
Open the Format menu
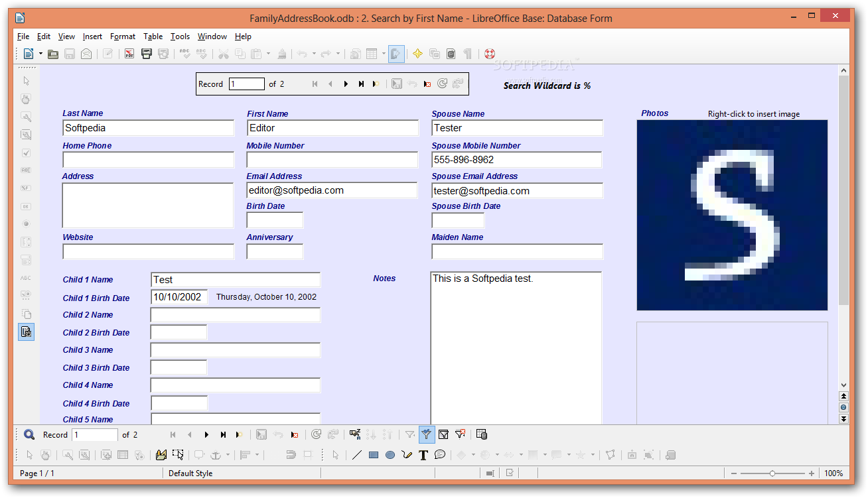coord(123,36)
